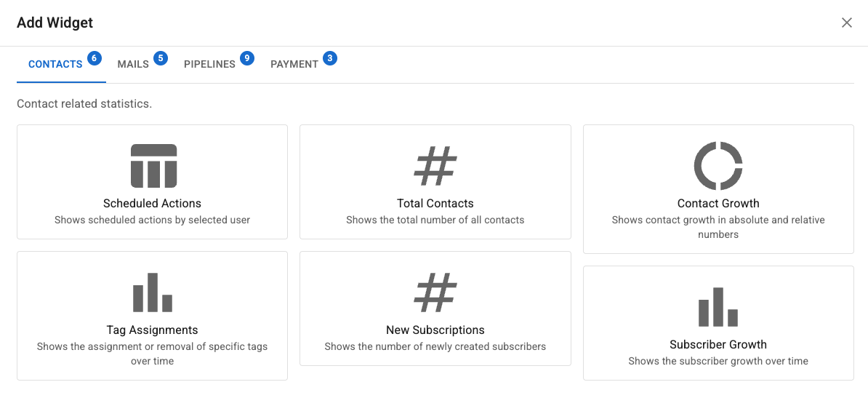
Task: Choose the Subscriber Growth widget title
Action: (718, 345)
